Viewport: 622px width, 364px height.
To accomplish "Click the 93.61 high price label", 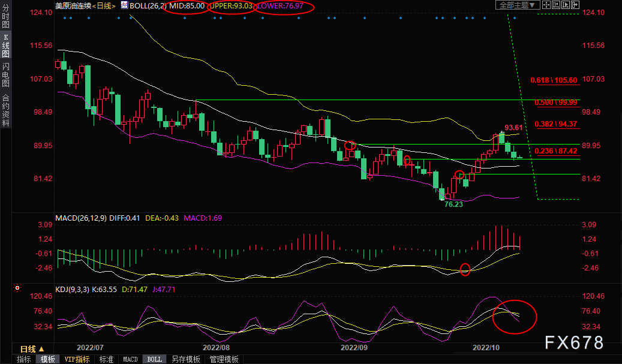I will click(x=513, y=127).
